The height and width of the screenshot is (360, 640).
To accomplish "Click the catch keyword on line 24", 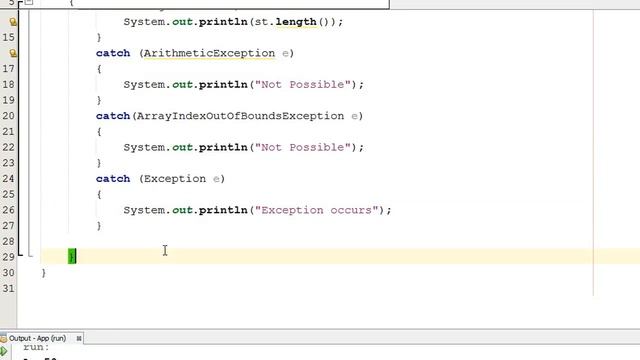I will 113,179.
